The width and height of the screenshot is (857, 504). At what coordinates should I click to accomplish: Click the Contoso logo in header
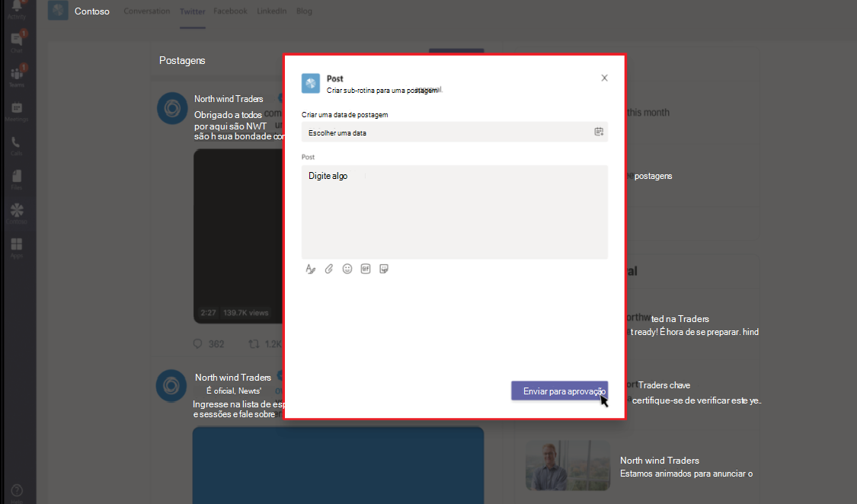coord(58,11)
